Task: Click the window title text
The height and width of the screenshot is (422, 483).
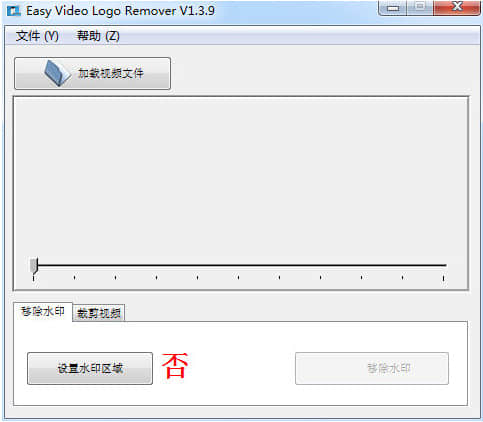Action: [x=120, y=11]
